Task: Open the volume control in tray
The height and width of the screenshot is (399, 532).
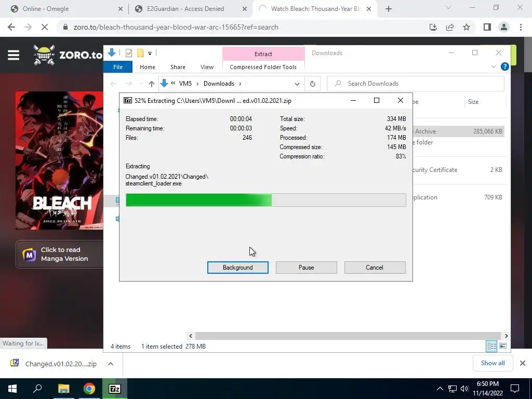Action: (x=464, y=389)
